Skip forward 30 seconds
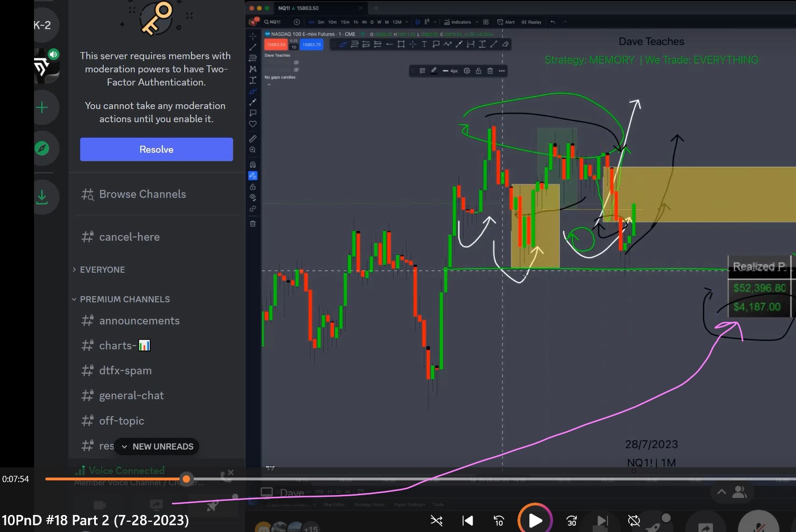Viewport: 796px width, 532px height. 571,520
